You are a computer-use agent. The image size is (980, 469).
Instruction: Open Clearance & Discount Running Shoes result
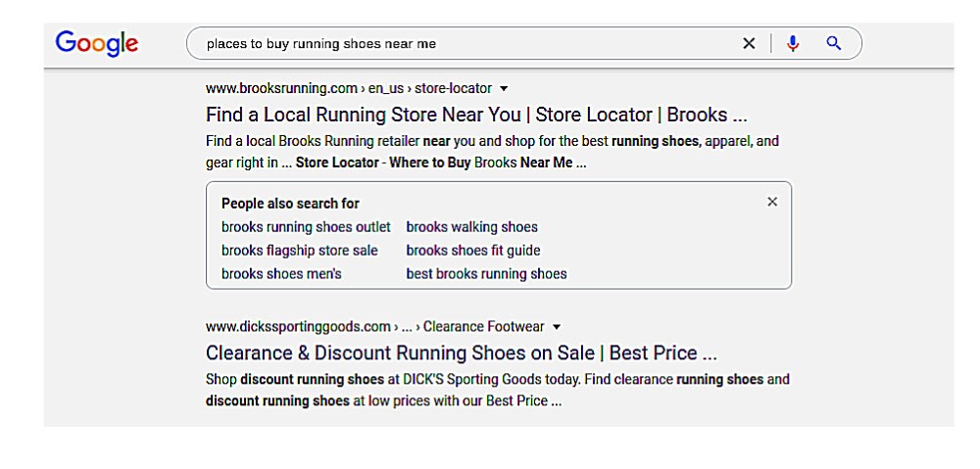[x=461, y=352]
